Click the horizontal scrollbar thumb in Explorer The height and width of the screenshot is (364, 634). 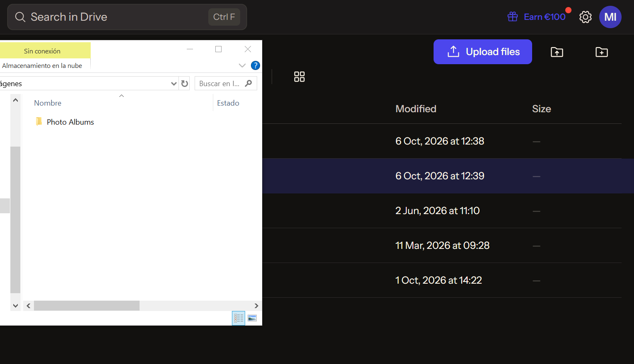coord(87,306)
